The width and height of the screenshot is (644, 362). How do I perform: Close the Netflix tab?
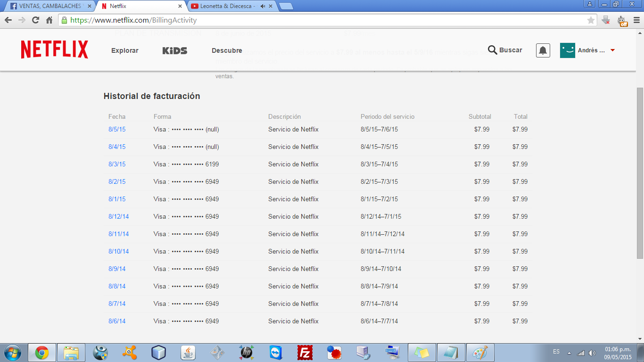point(180,6)
